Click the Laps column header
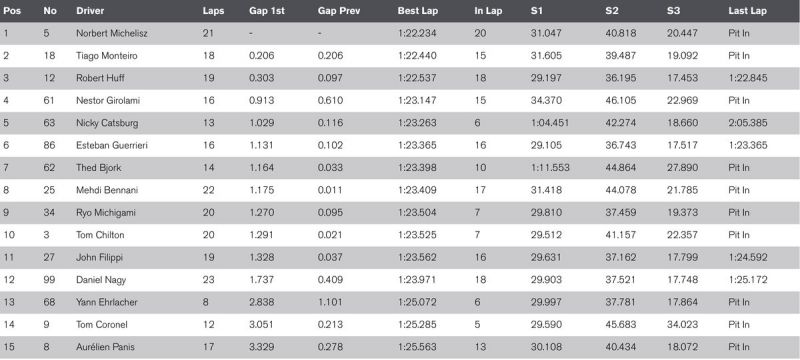 [213, 11]
